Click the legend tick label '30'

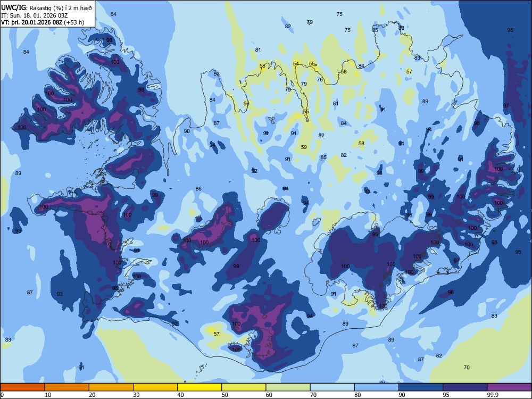pos(136,395)
